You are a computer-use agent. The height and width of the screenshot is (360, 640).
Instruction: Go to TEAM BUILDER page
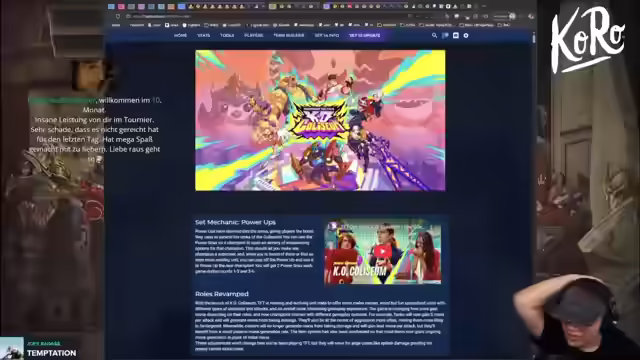point(289,36)
